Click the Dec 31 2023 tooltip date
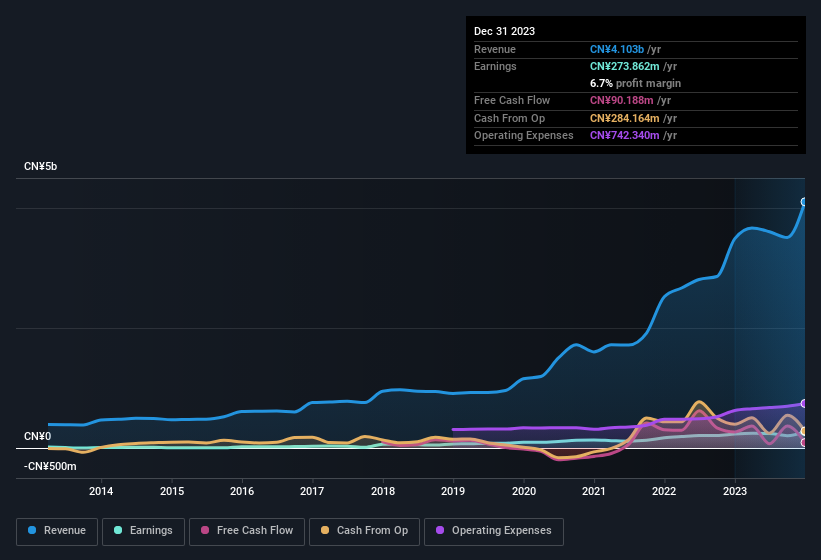The image size is (821, 560). pyautogui.click(x=504, y=31)
